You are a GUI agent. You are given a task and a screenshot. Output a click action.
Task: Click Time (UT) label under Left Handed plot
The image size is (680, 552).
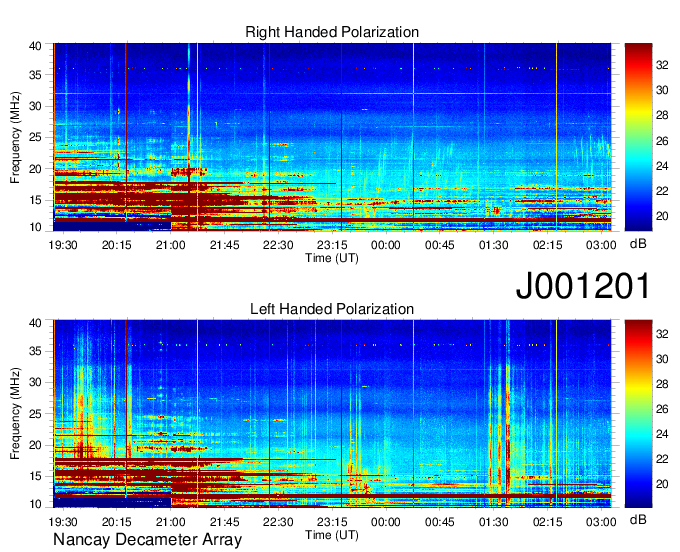tap(332, 535)
